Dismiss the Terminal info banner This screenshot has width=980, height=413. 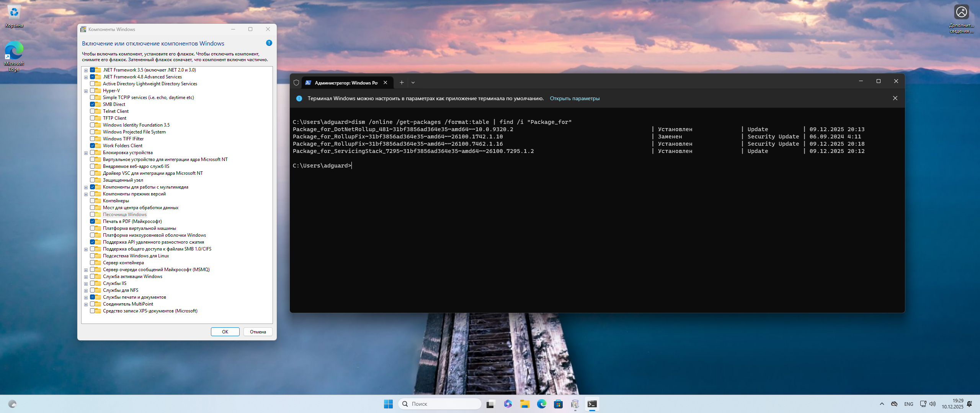[895, 98]
